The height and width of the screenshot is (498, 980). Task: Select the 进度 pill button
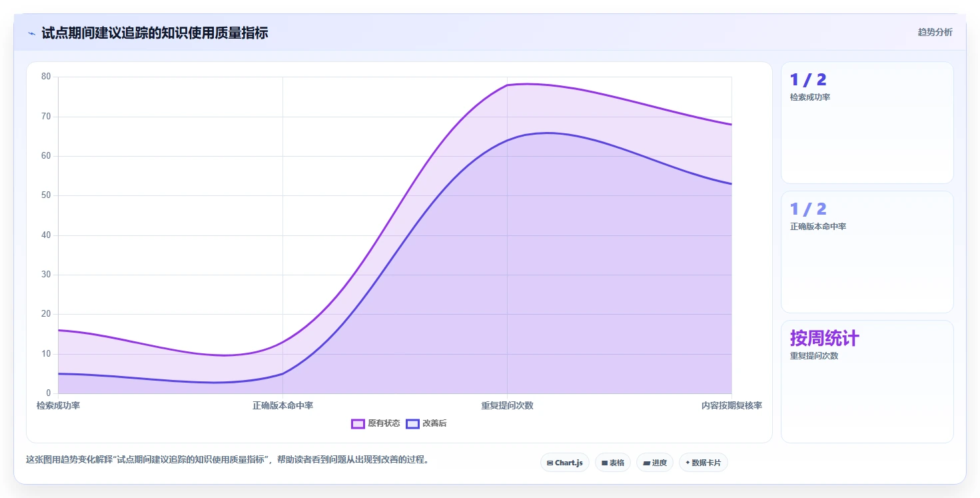pos(655,463)
